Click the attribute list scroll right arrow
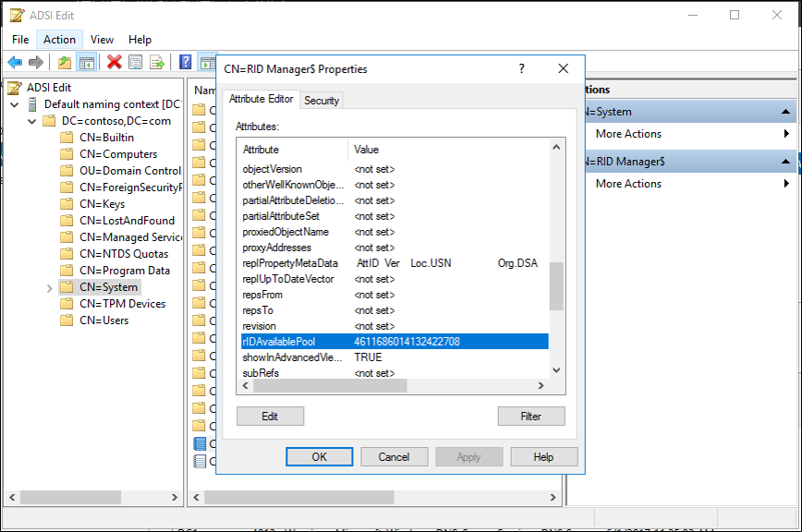Screen dimensions: 802x532 pos(541,386)
